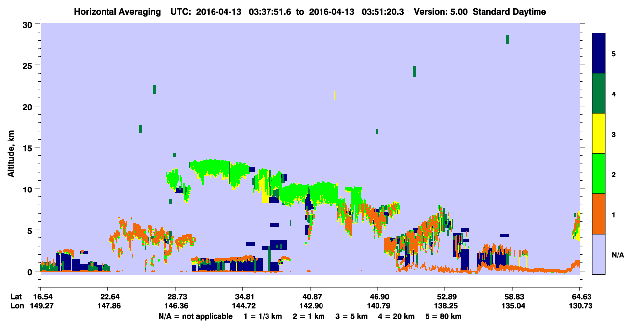The height and width of the screenshot is (330, 644).
Task: Click the dark green color bar segment labeled 4
Action: tap(599, 94)
